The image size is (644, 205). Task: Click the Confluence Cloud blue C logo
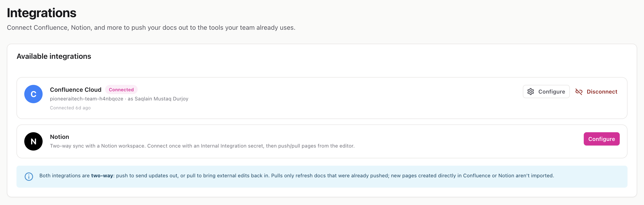tap(33, 94)
